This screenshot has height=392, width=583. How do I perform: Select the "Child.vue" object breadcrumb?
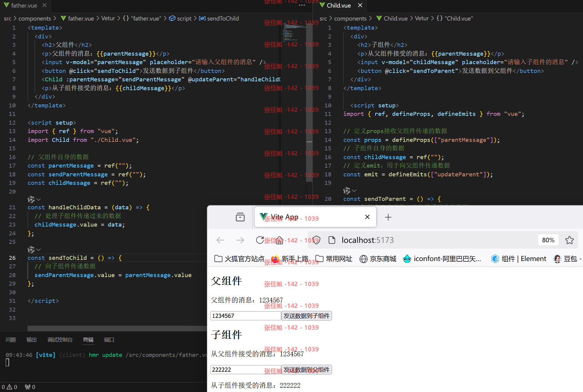[x=459, y=18]
